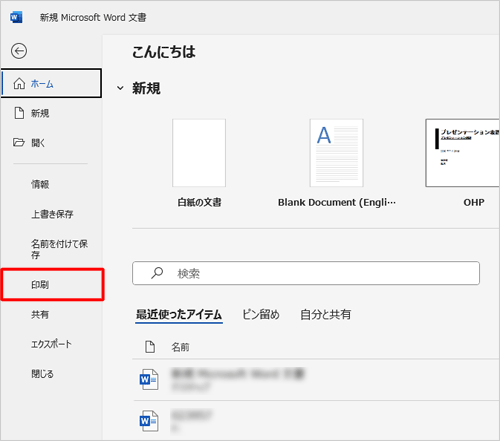
Task: Click the first recent file's Word icon
Action: click(149, 379)
